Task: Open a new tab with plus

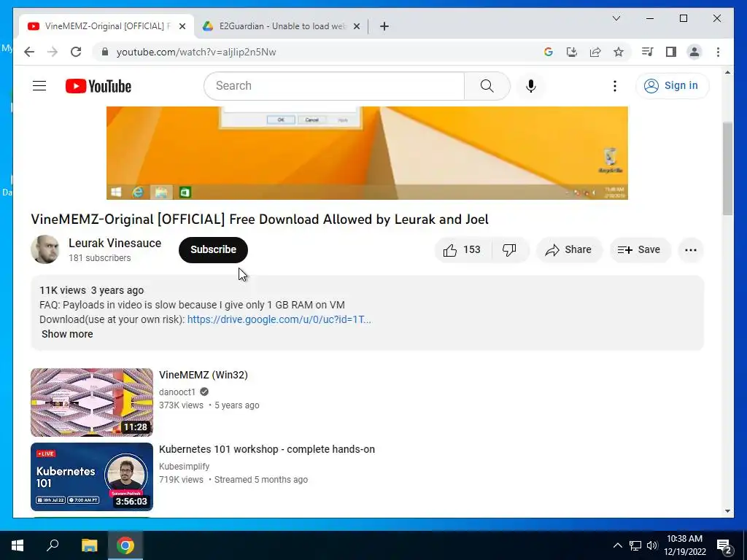Action: click(384, 26)
